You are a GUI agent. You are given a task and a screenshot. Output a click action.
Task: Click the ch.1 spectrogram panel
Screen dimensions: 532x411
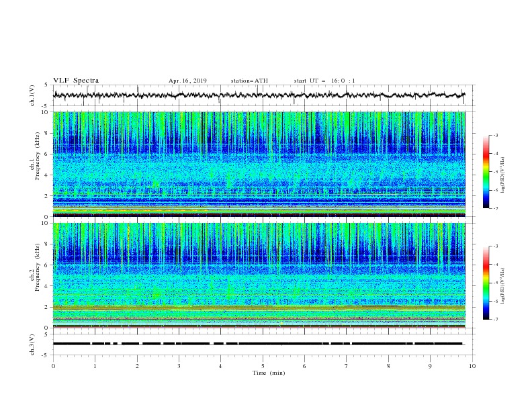(259, 164)
